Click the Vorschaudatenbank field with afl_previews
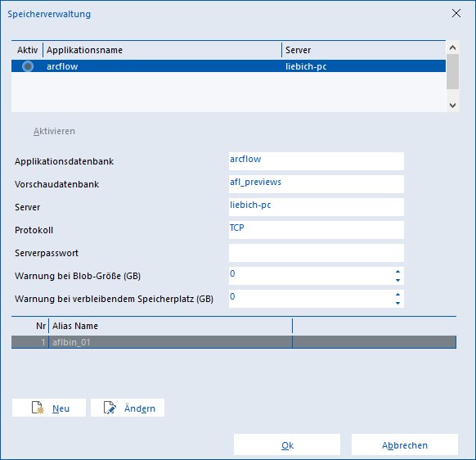 tap(317, 184)
